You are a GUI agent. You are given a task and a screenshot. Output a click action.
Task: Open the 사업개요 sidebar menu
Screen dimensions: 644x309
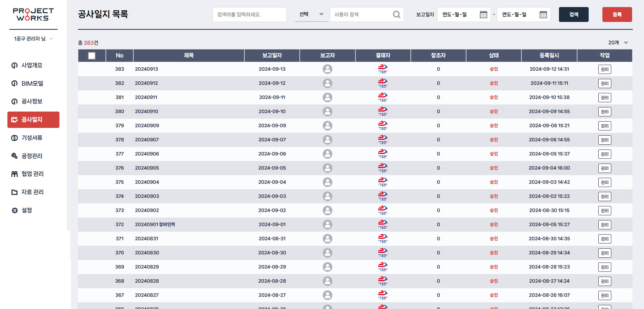point(32,65)
